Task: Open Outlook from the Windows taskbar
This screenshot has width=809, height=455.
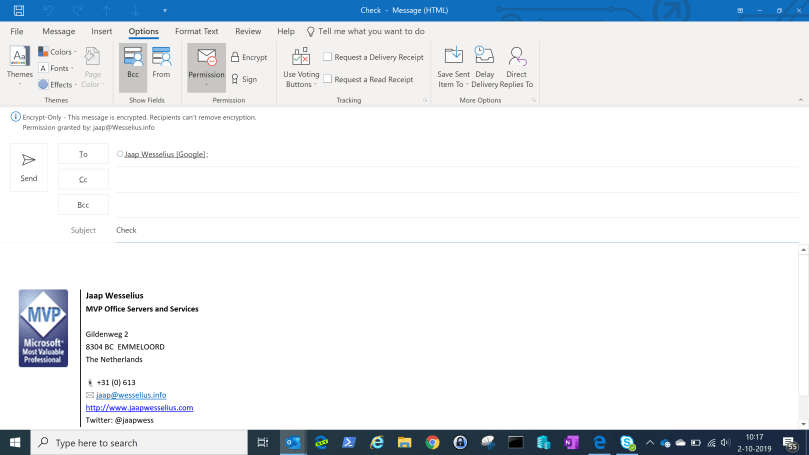Action: click(293, 442)
